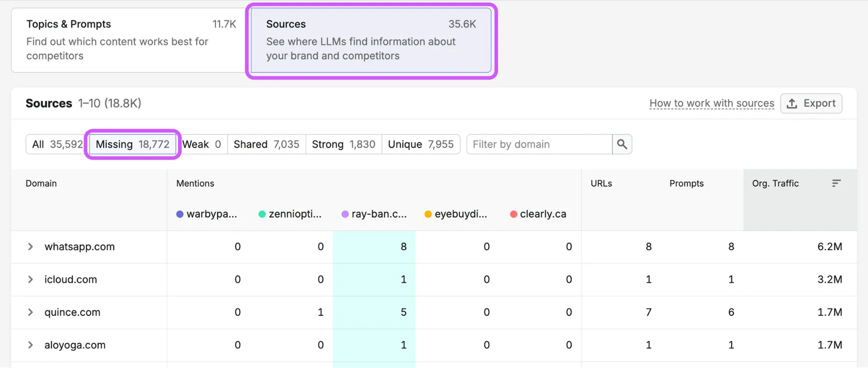Switch to the Unique 7,955 filter
The image size is (868, 368).
click(x=420, y=144)
